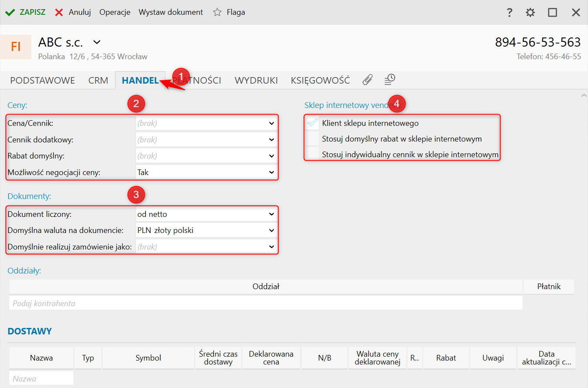Uncheck Klient sklepu internetowego checkbox
The height and width of the screenshot is (388, 588).
point(312,123)
